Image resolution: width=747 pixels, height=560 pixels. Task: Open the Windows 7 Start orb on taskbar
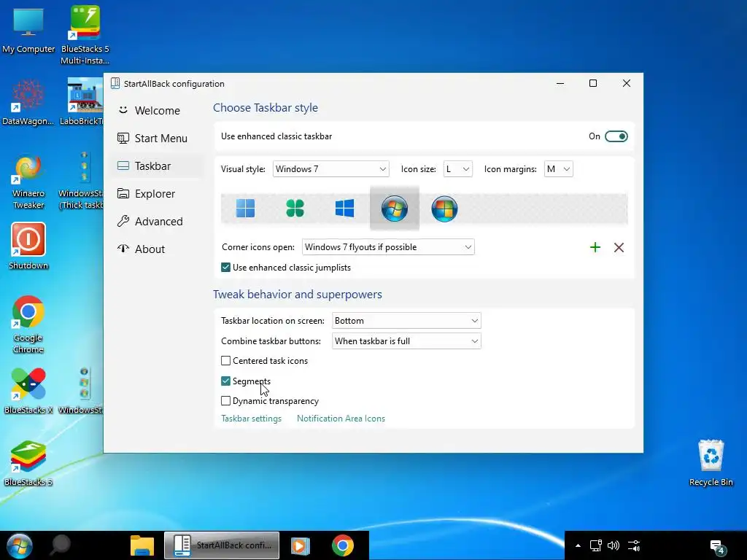pyautogui.click(x=20, y=545)
